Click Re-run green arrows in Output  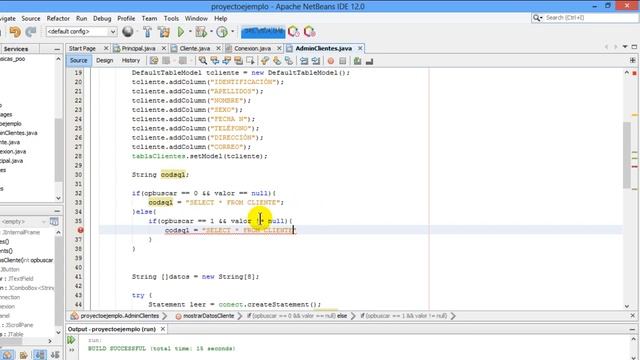(71, 340)
